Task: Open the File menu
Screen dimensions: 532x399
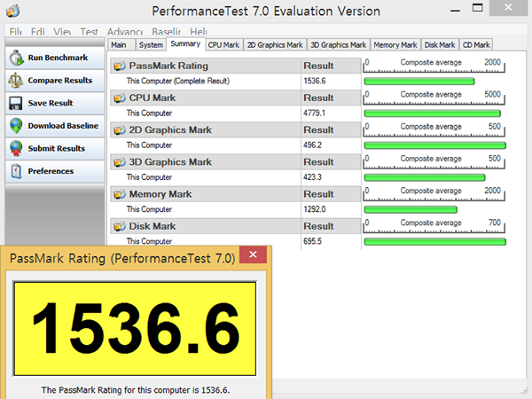Action: [16, 32]
